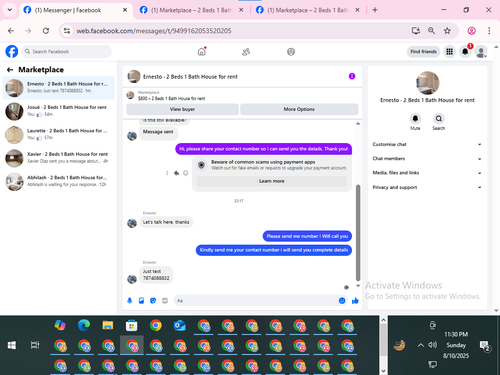The height and width of the screenshot is (375, 500).
Task: Expand Media, files and links section
Action: [x=427, y=173]
